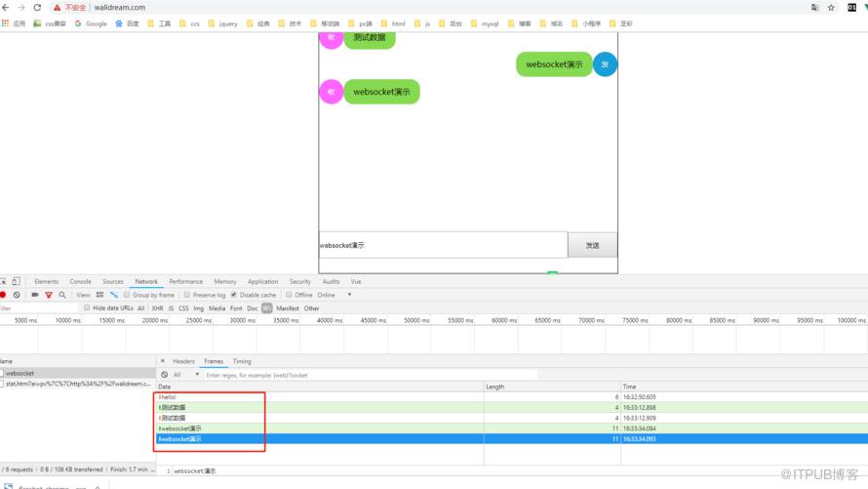Viewport: 868px width, 489px height.
Task: Click the network Filter text field
Action: 39,307
